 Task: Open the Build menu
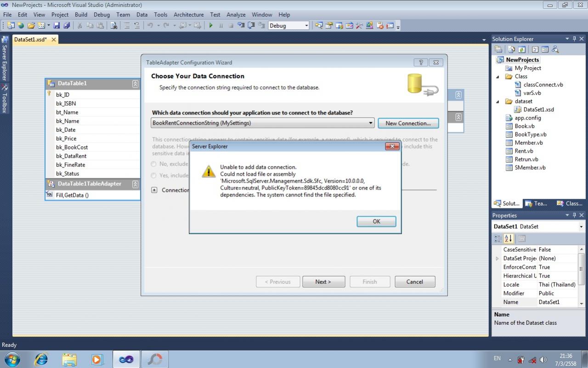pos(81,15)
